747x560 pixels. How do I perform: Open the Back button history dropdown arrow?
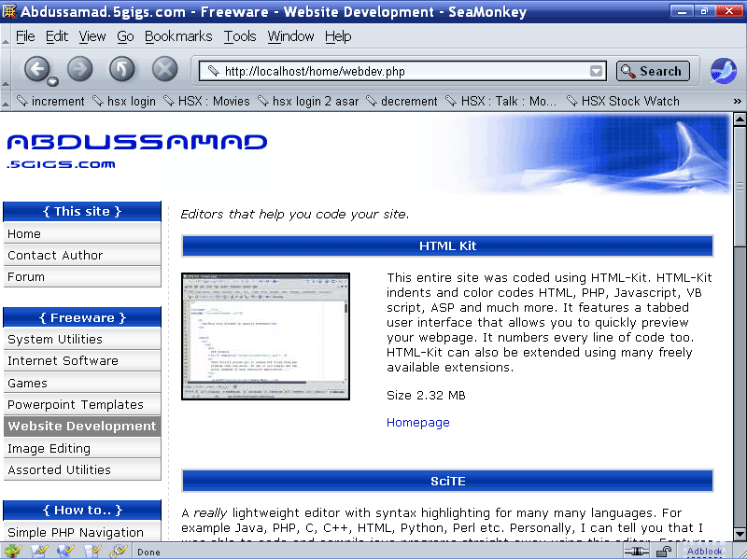click(53, 80)
